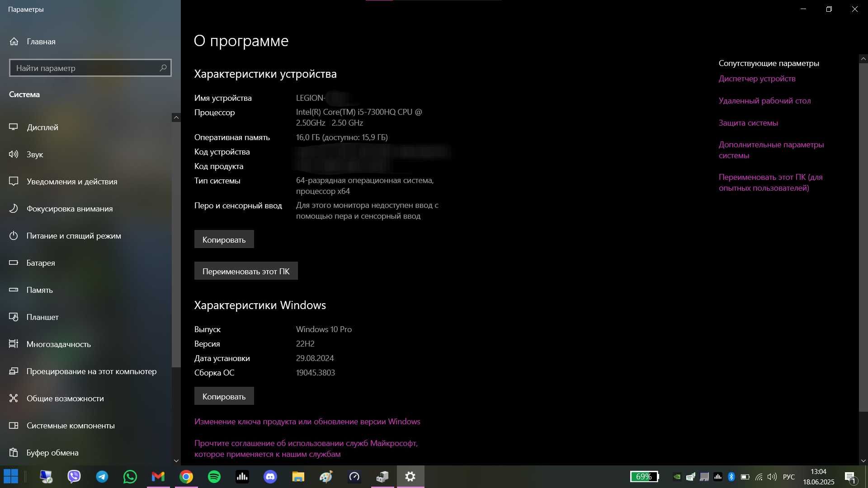Open the speedometer app in taskbar
868x488 pixels.
(354, 477)
